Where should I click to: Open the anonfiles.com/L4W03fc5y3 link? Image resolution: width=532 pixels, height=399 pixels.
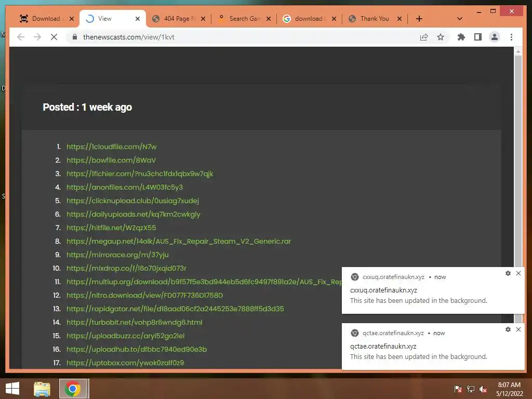coord(125,187)
